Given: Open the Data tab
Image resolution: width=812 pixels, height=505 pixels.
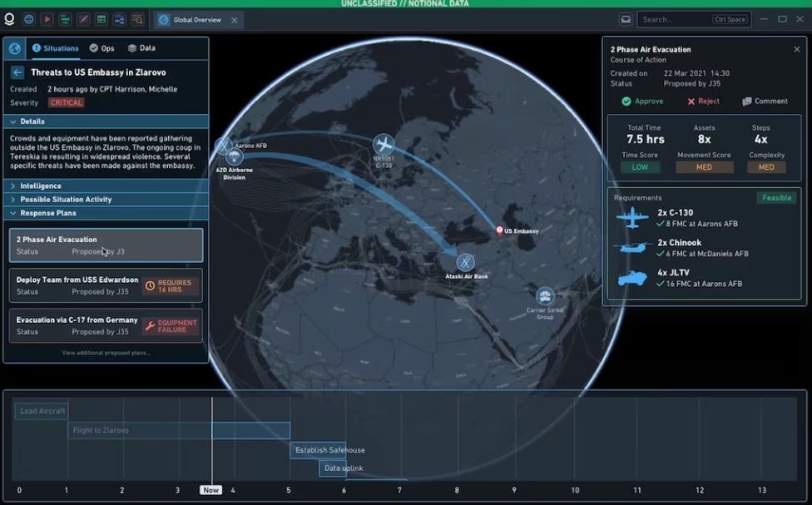Looking at the screenshot, I should [x=141, y=48].
